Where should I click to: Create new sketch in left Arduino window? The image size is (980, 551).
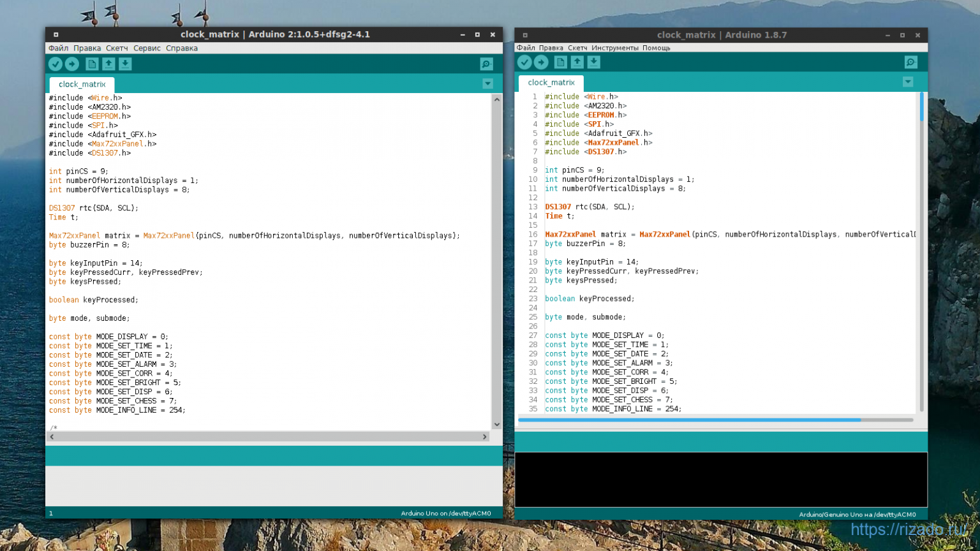click(x=92, y=64)
